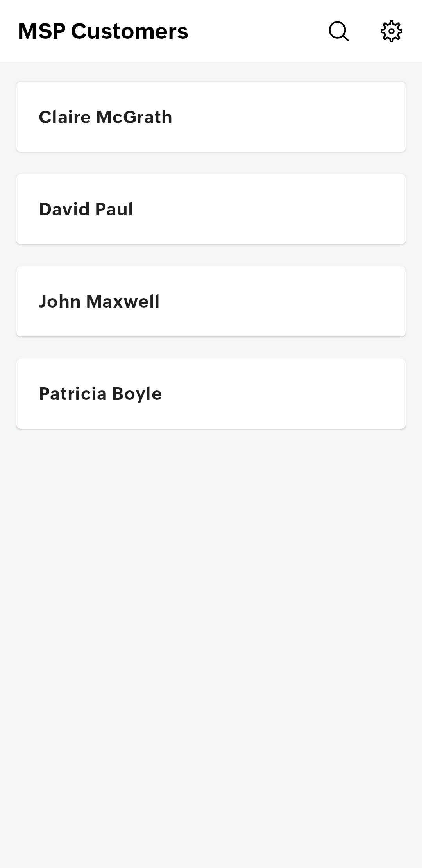Screen dimensions: 422x868
Task: Open David Paul's customer entry
Action: [x=211, y=209]
